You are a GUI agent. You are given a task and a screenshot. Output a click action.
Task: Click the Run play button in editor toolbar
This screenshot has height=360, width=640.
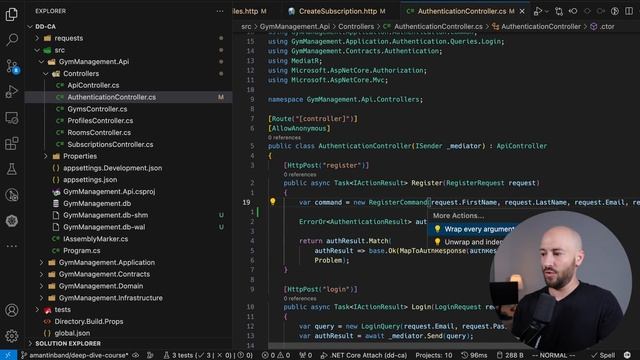pos(538,11)
